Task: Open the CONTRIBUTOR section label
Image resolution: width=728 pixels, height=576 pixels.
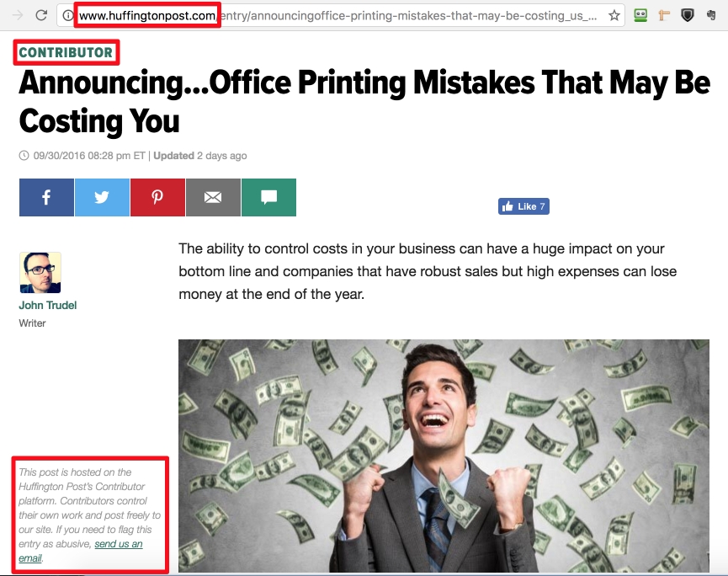Action: coord(66,52)
